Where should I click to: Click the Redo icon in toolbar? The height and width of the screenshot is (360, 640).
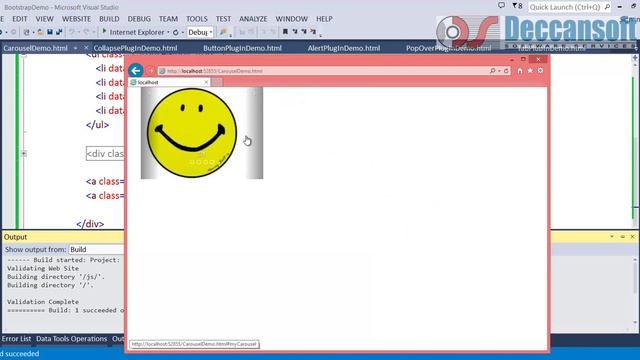(87, 32)
